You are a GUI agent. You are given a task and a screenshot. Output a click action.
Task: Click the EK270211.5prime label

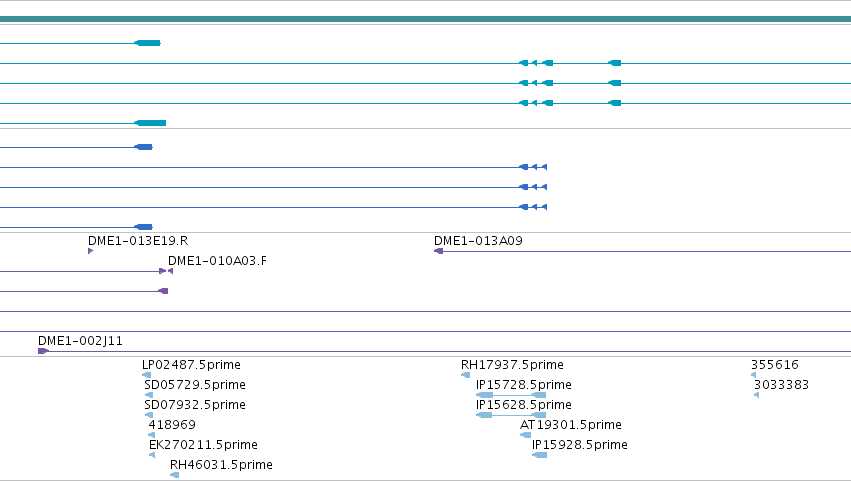(x=203, y=445)
